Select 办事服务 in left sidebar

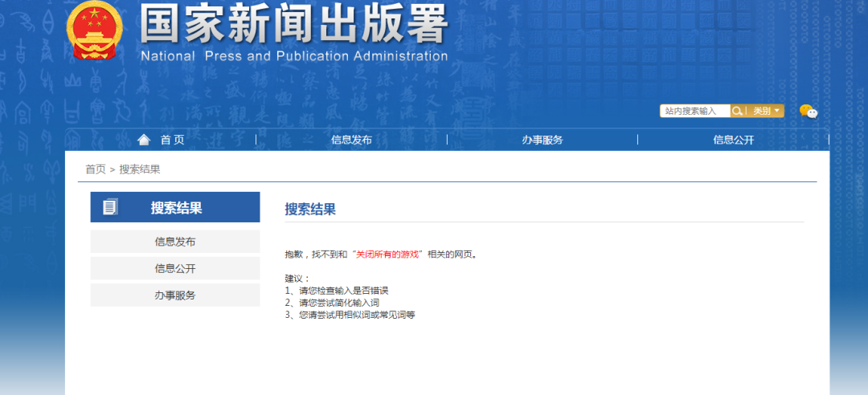175,295
